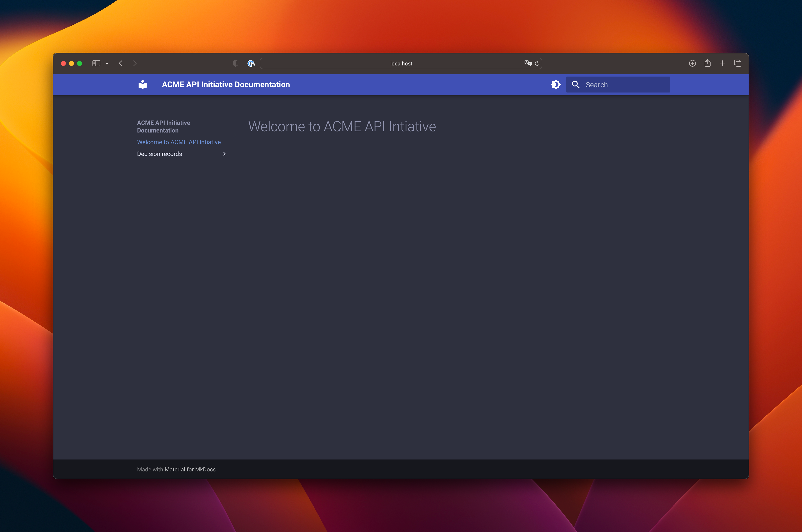Viewport: 802px width, 532px height.
Task: Click the MkDocs book logo icon
Action: pos(142,84)
